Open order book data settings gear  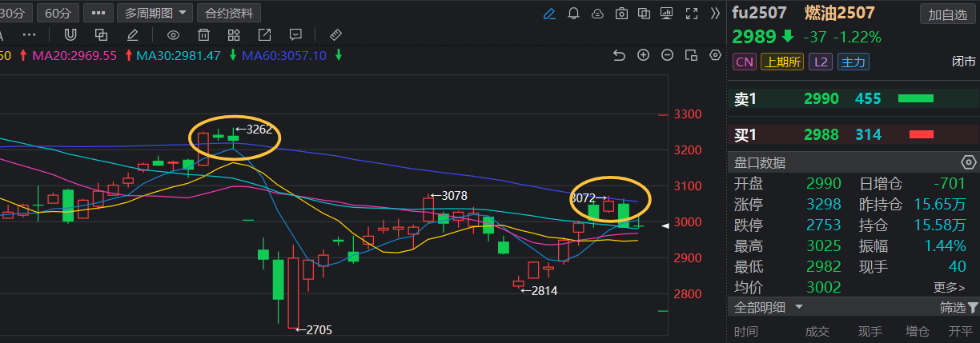point(969,162)
